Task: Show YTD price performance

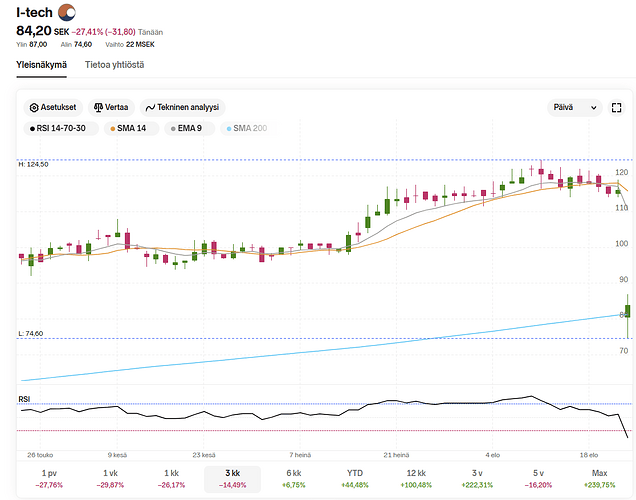Action: pos(355,478)
